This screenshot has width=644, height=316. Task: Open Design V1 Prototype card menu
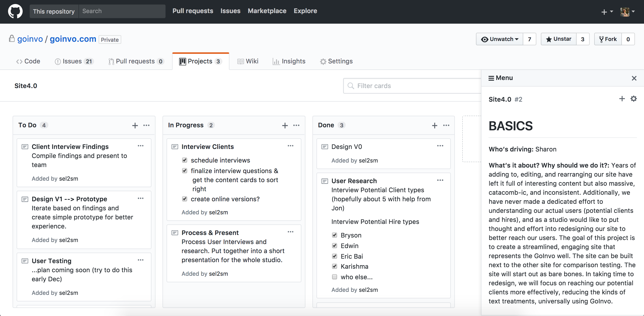coord(141,199)
